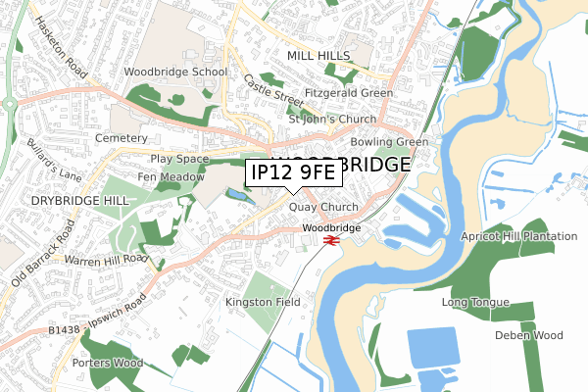Click the Porters Wood label
This screenshot has height=392, width=588.
[108, 364]
